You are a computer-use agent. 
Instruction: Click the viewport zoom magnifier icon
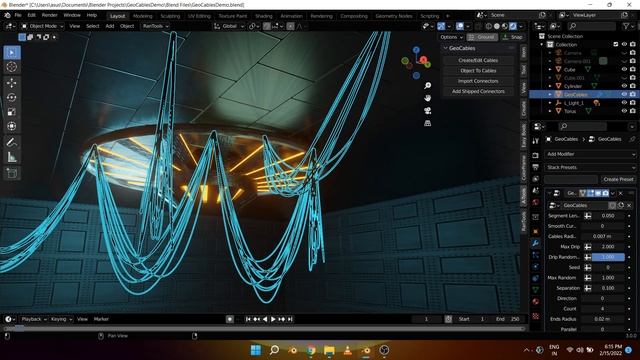point(427,86)
